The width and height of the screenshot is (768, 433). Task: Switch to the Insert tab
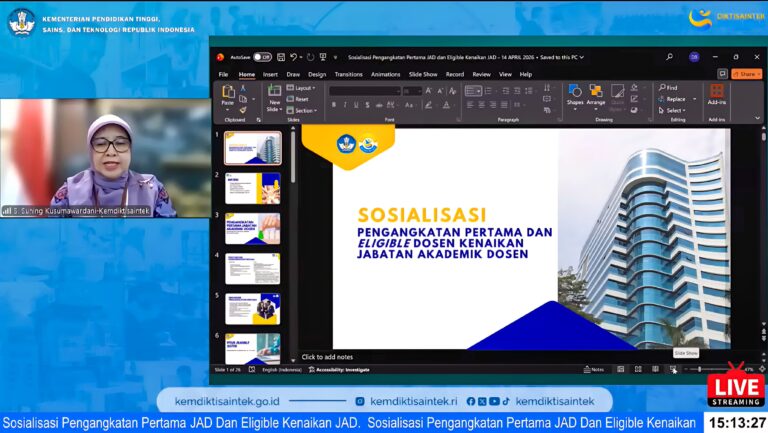[270, 74]
